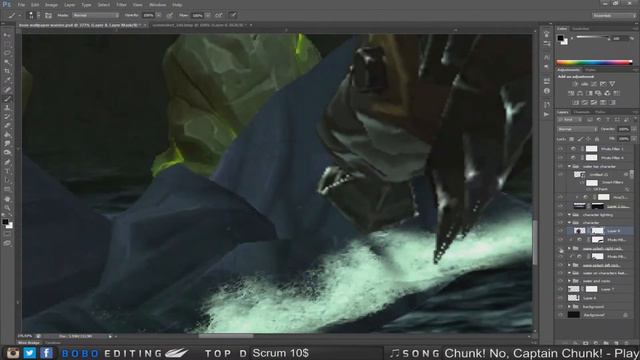
Task: Select the Pen tool
Action: (7, 162)
